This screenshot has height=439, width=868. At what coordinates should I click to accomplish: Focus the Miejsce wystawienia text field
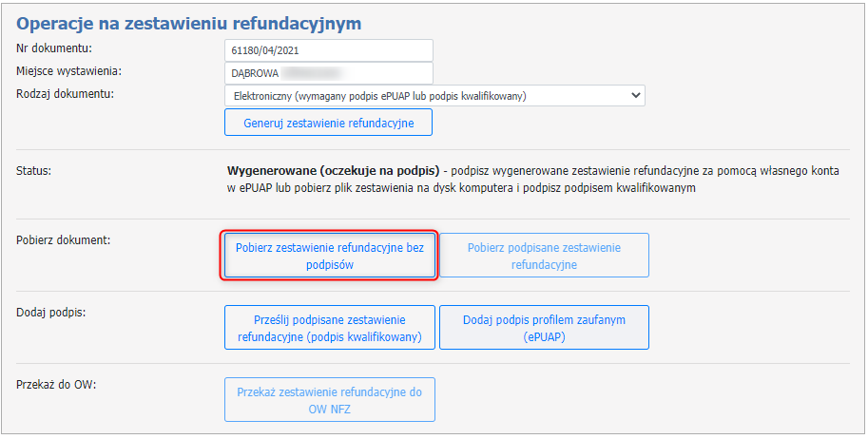pos(328,73)
